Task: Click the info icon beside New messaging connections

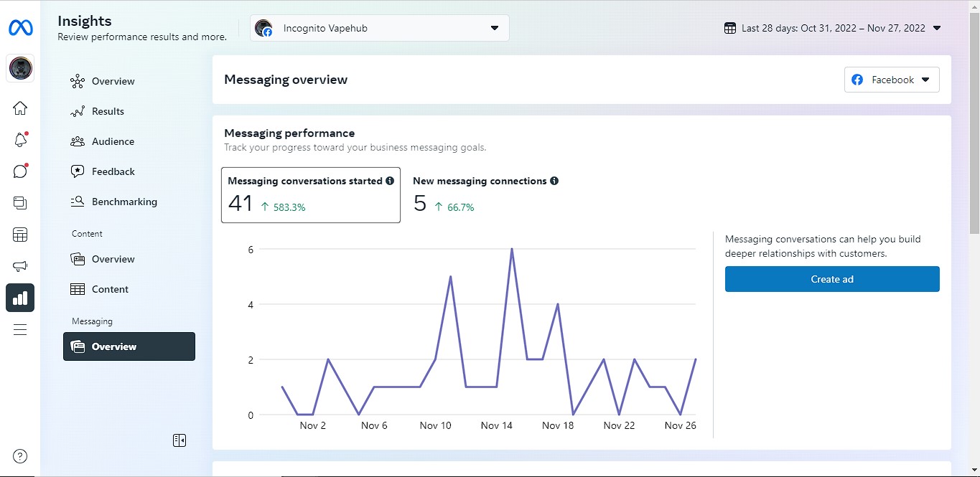Action: [554, 181]
